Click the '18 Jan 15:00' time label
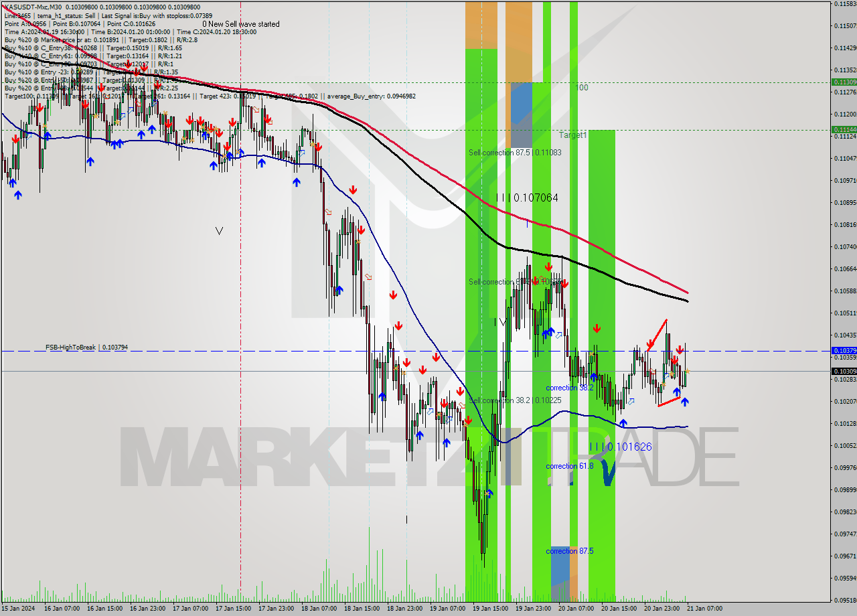 [x=362, y=609]
